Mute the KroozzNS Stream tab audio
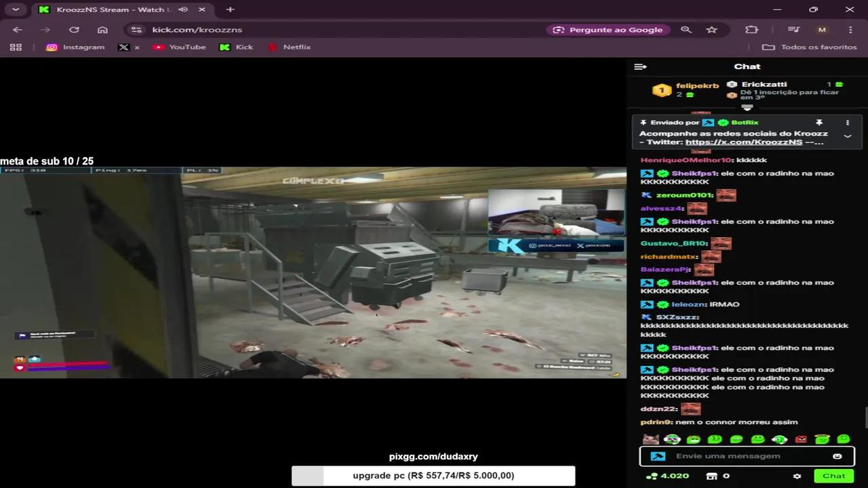The height and width of the screenshot is (488, 868). [x=183, y=9]
